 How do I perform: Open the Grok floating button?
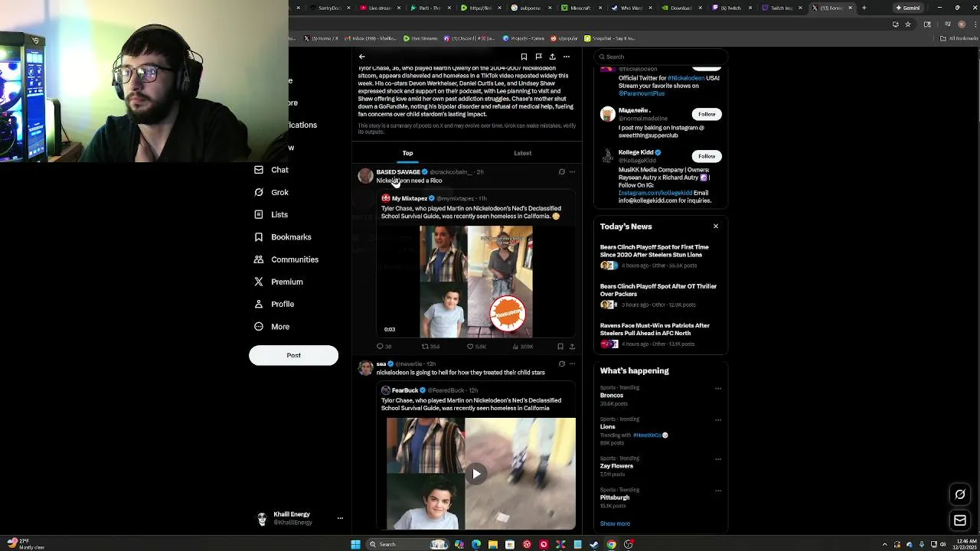960,494
